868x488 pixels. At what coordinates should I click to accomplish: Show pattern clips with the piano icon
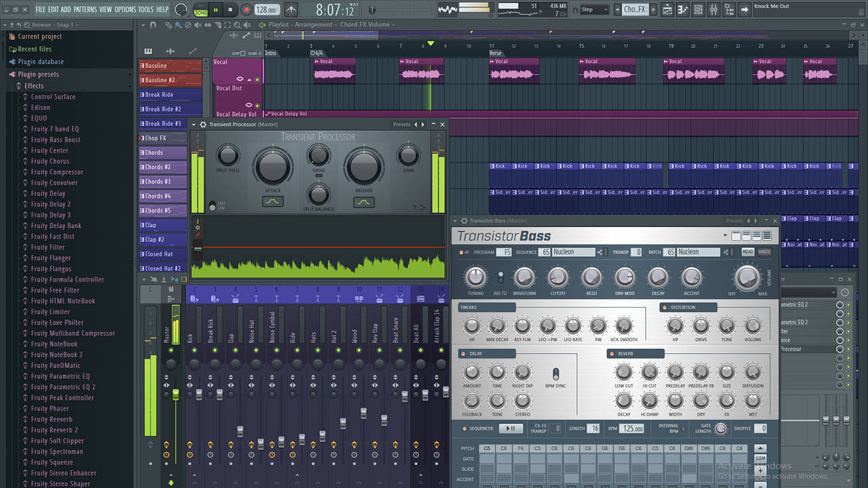click(149, 51)
